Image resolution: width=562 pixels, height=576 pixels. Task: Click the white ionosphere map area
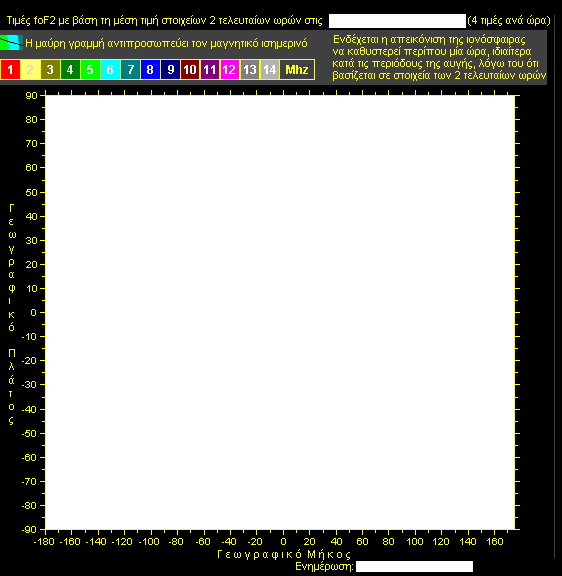click(280, 313)
